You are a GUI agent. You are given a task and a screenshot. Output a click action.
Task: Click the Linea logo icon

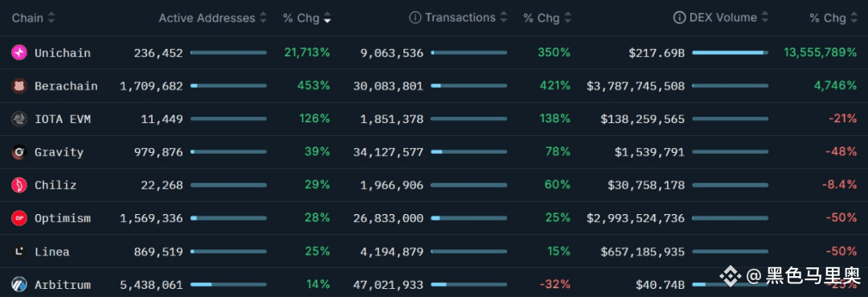[19, 252]
